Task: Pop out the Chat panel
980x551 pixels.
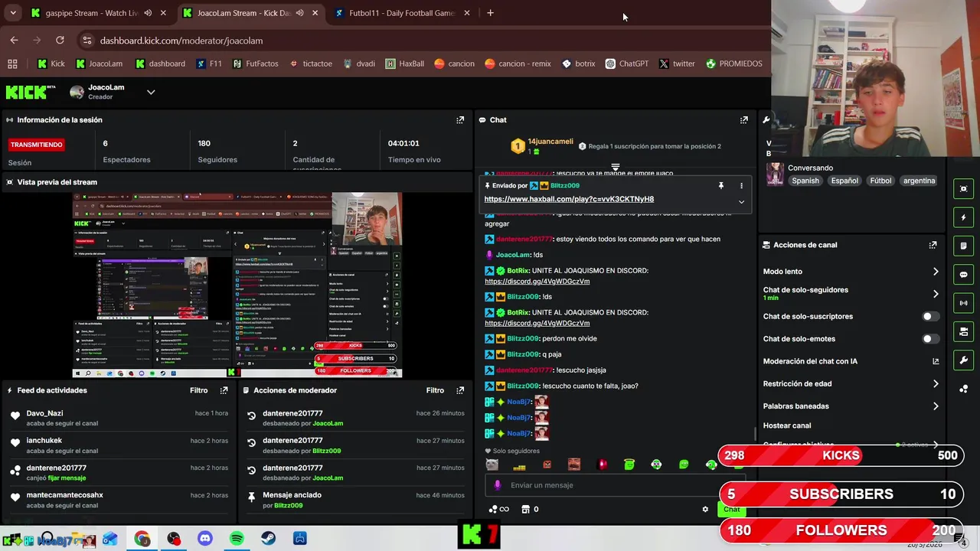Action: [x=743, y=120]
